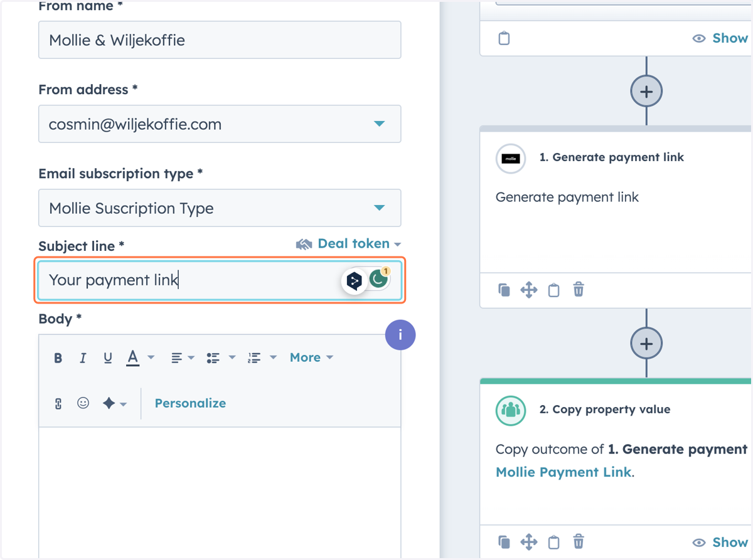The height and width of the screenshot is (560, 753).
Task: Move the Generate payment link action
Action: tap(529, 290)
